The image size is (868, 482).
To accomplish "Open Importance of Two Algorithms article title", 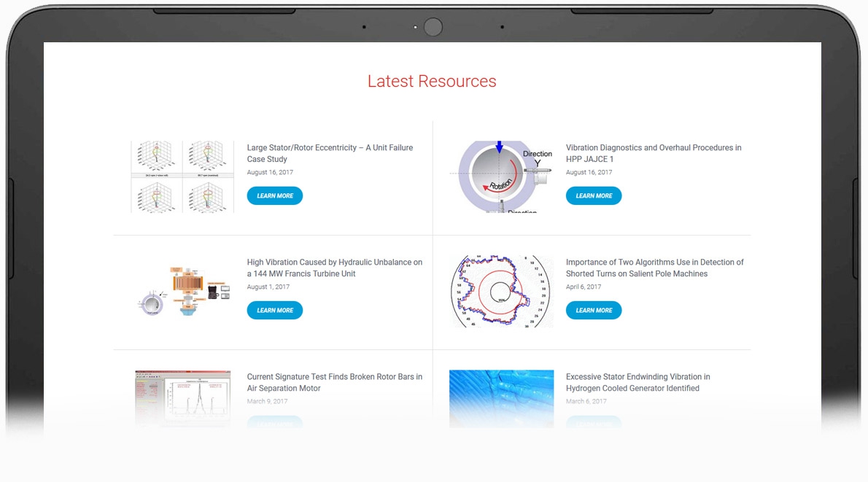I will 654,268.
